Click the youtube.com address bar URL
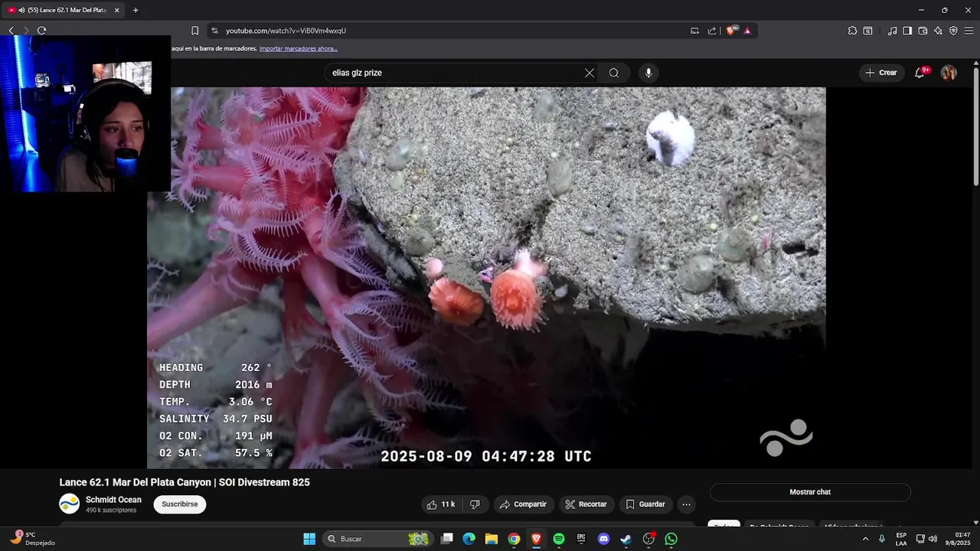 coord(286,31)
